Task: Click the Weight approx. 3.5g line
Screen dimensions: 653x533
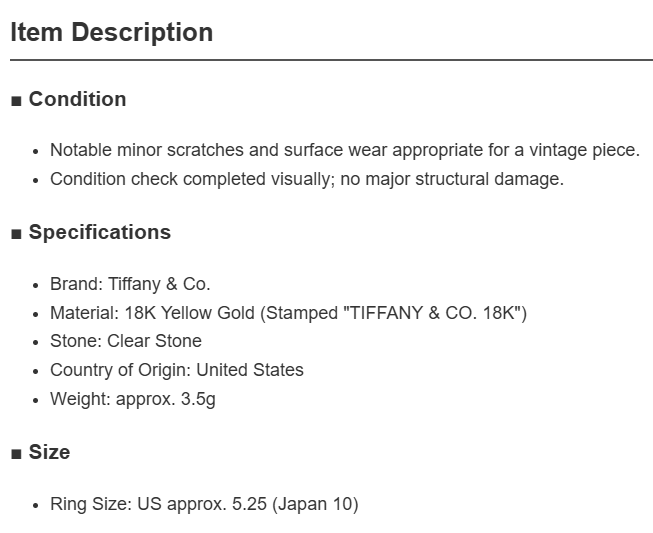Action: click(x=133, y=399)
